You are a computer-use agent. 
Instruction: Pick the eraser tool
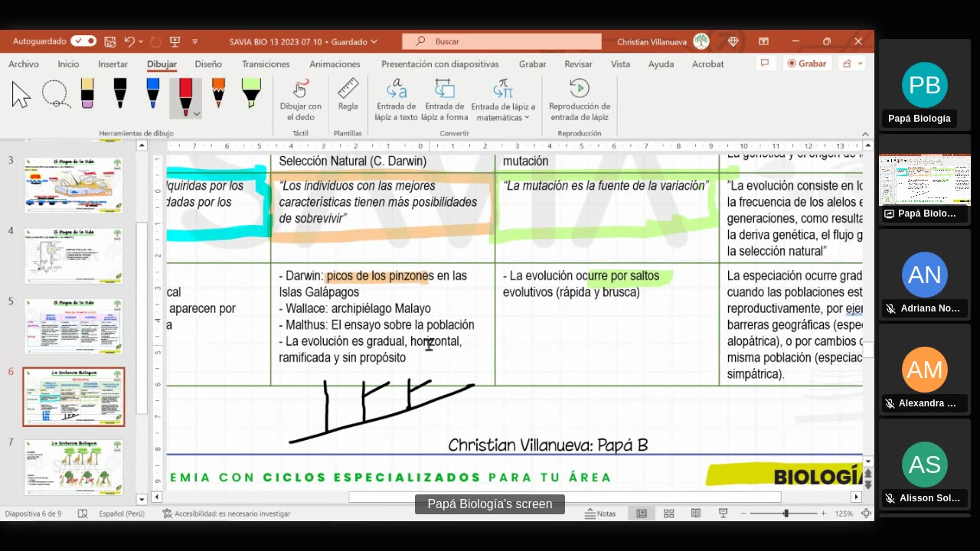coord(87,93)
